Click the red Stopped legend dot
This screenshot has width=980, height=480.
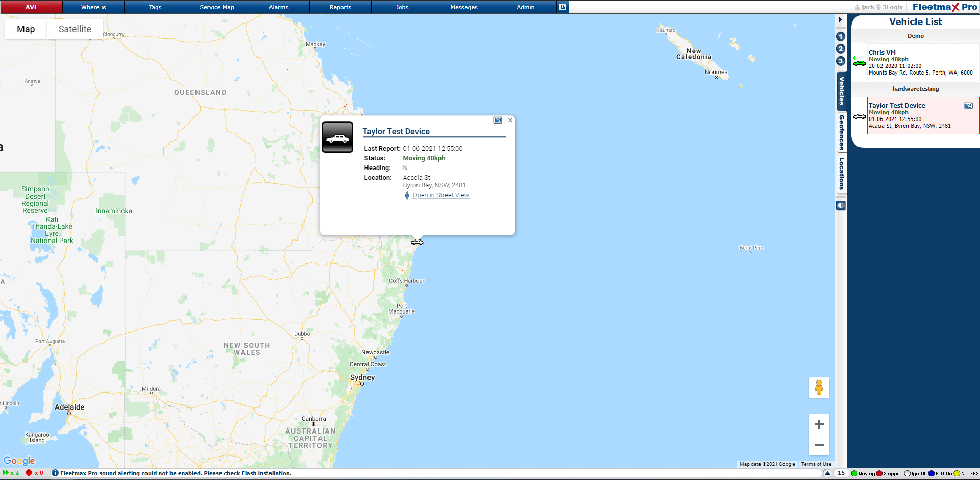point(879,473)
